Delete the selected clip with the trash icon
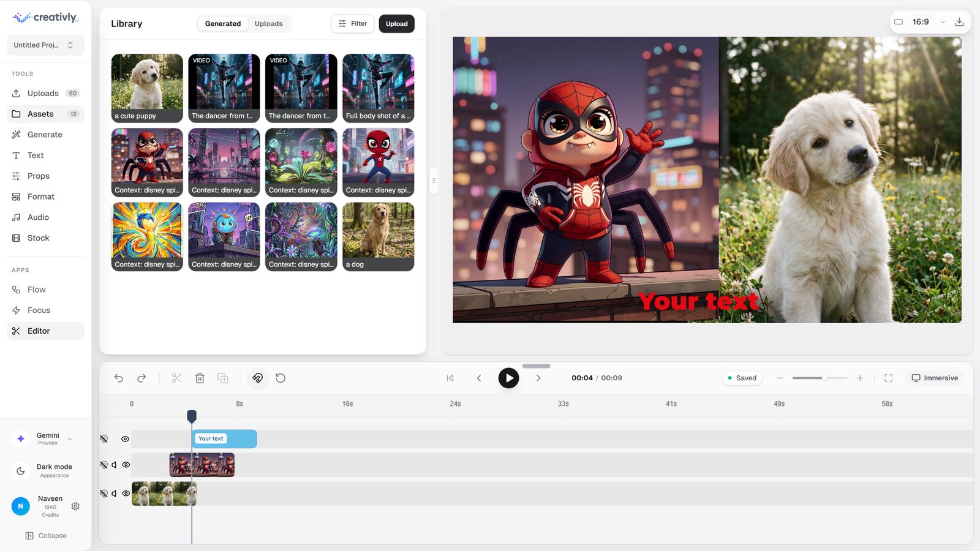The image size is (980, 551). click(x=200, y=378)
